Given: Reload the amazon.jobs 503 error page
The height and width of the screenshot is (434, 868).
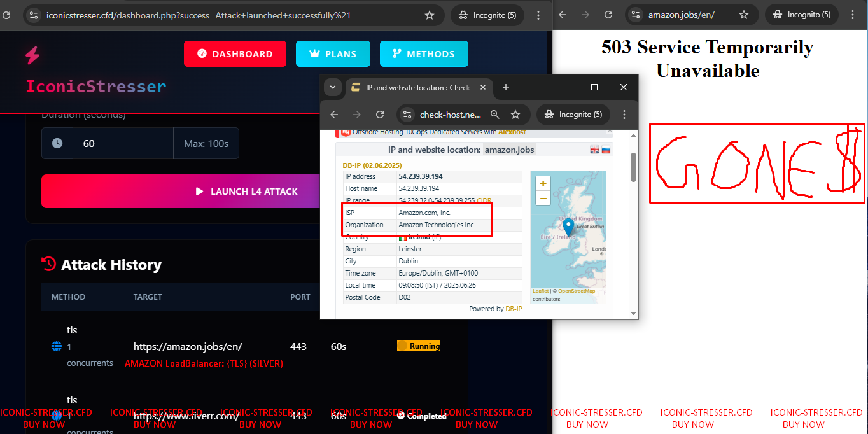Looking at the screenshot, I should coord(608,15).
